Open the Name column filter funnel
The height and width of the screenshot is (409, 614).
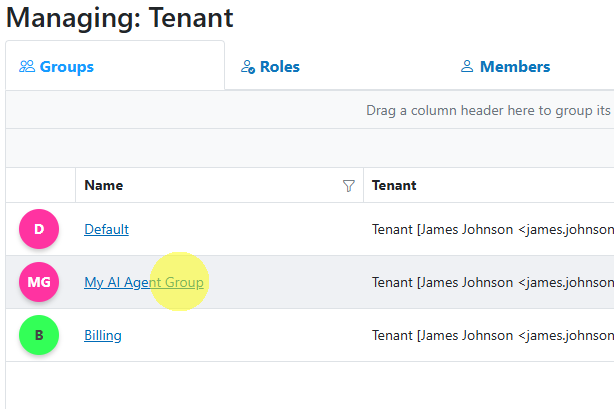349,185
